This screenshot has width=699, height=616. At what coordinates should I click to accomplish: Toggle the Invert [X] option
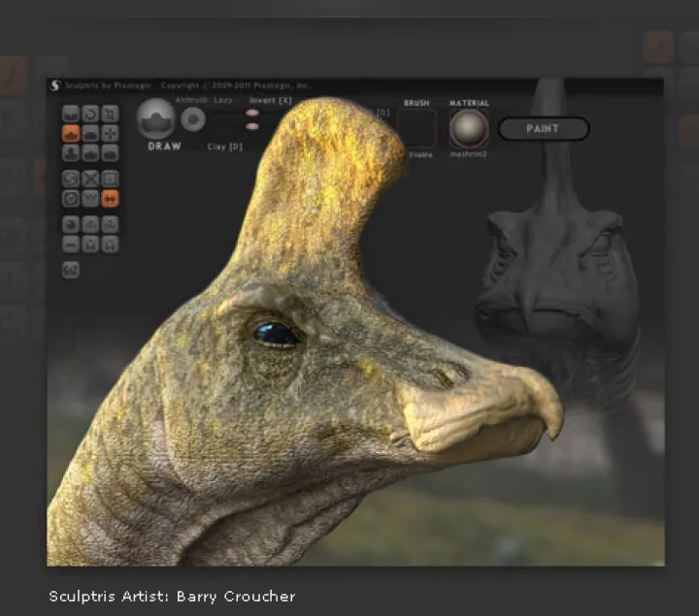[x=270, y=101]
